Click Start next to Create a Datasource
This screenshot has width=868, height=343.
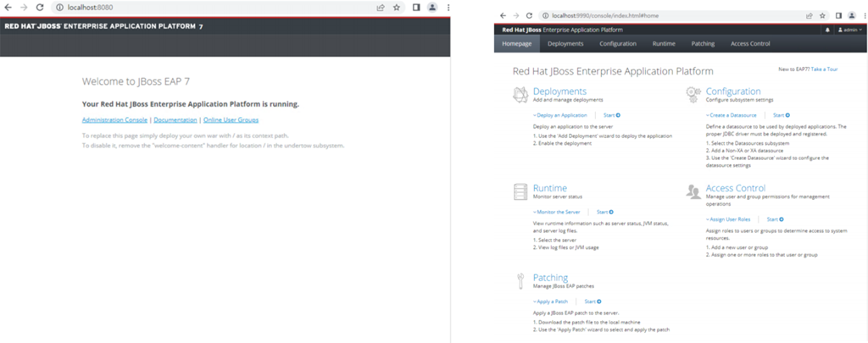point(782,115)
